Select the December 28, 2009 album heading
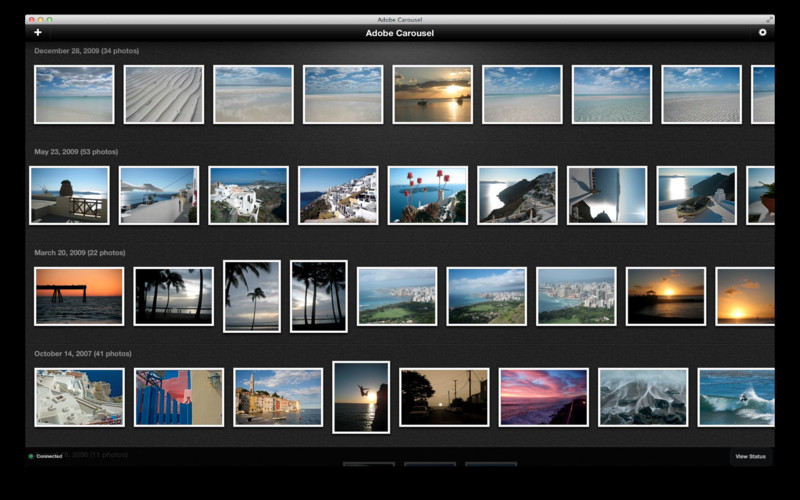The width and height of the screenshot is (800, 500). pyautogui.click(x=86, y=51)
